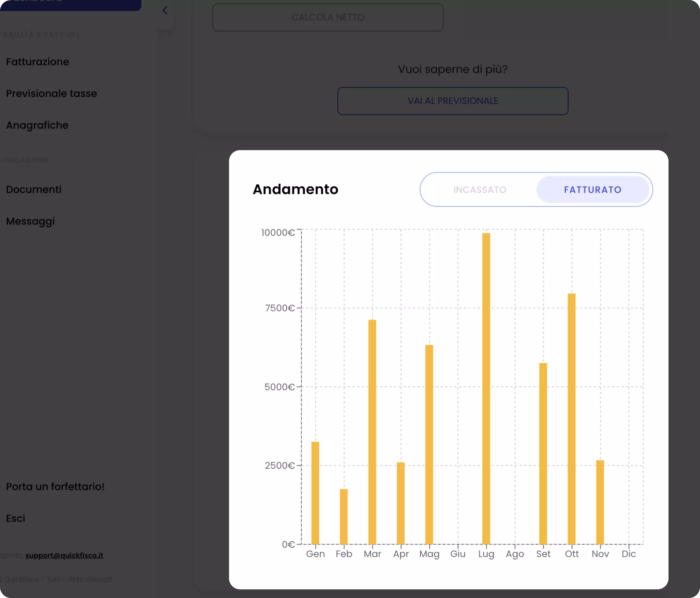Image resolution: width=700 pixels, height=598 pixels.
Task: Click the Set bar in the chart
Action: point(543,454)
